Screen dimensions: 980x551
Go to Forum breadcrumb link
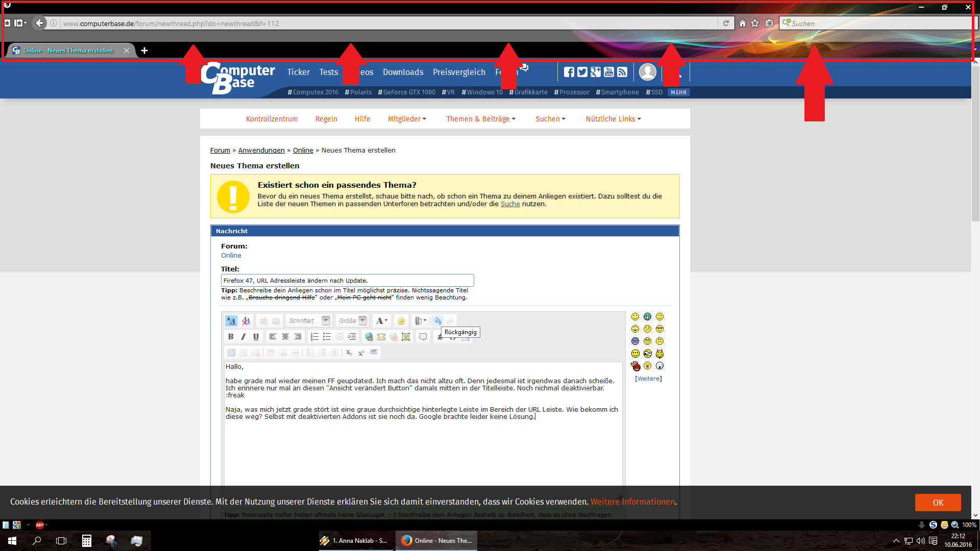220,151
